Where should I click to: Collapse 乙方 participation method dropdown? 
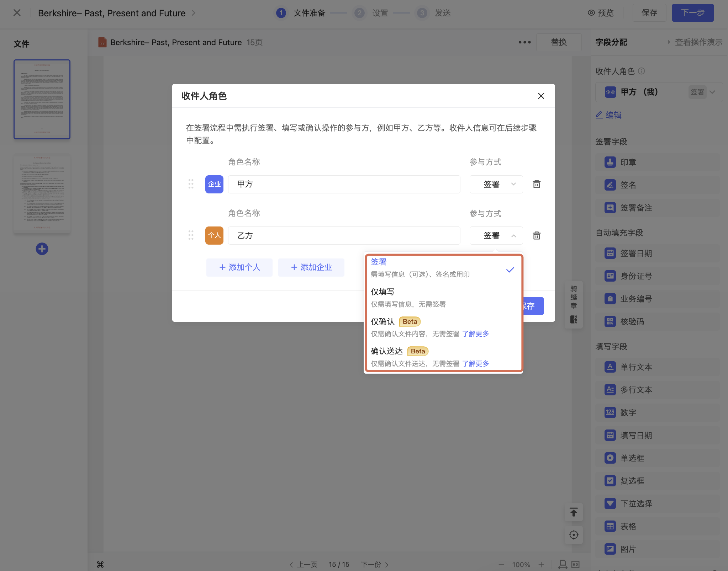(496, 235)
